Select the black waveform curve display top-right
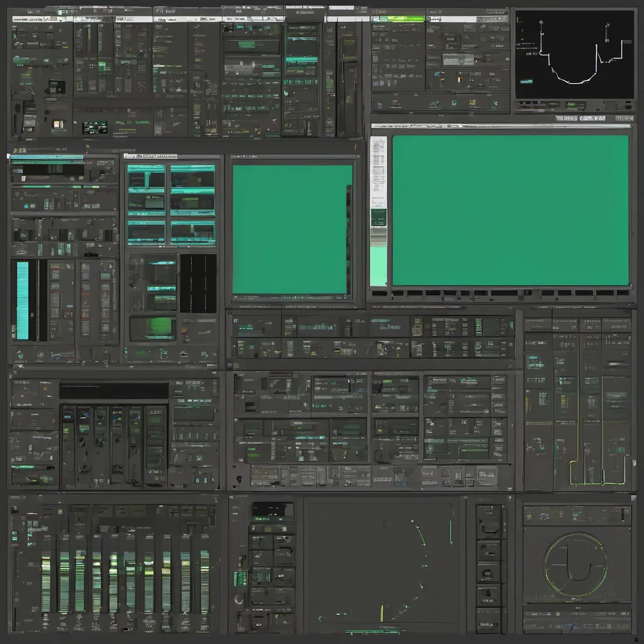This screenshot has width=644, height=644. click(x=574, y=54)
